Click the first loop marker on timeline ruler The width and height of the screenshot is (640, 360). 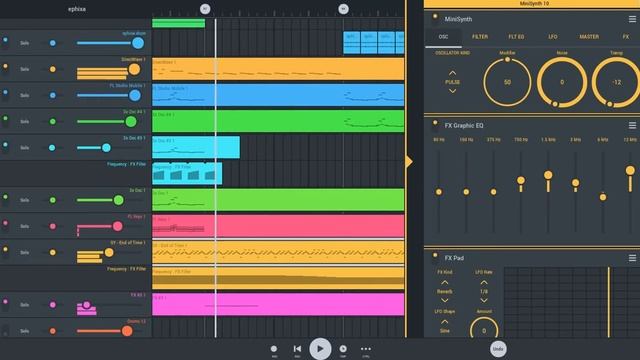click(205, 9)
